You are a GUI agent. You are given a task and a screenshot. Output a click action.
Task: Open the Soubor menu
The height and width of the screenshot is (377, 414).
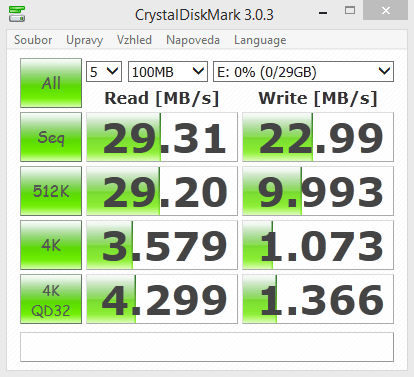pos(33,40)
